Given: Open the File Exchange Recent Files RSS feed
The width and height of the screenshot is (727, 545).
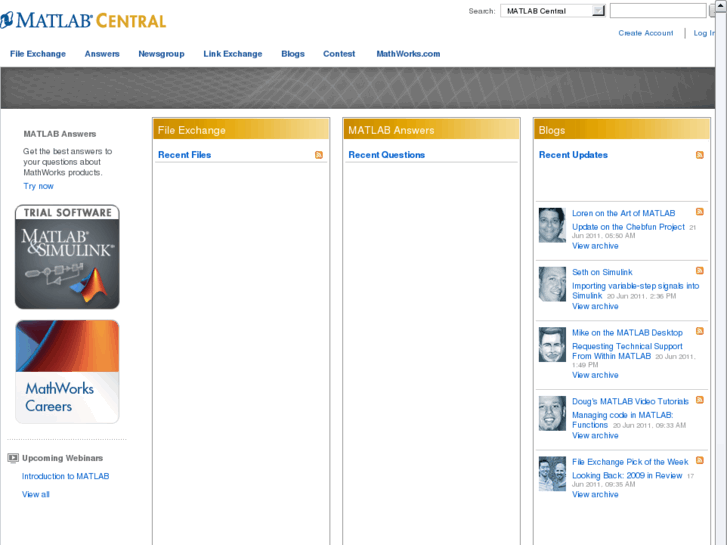Looking at the screenshot, I should point(319,155).
